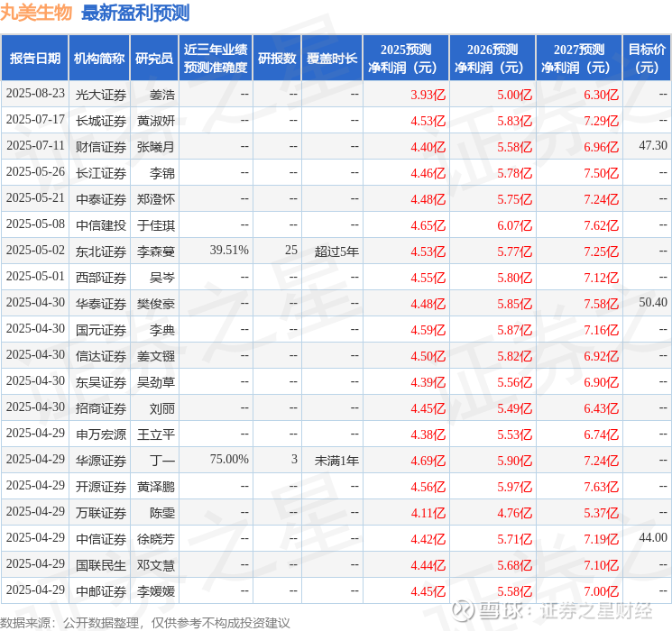
Task: Click the 2027预测净利润 column header
Action: coord(579,59)
